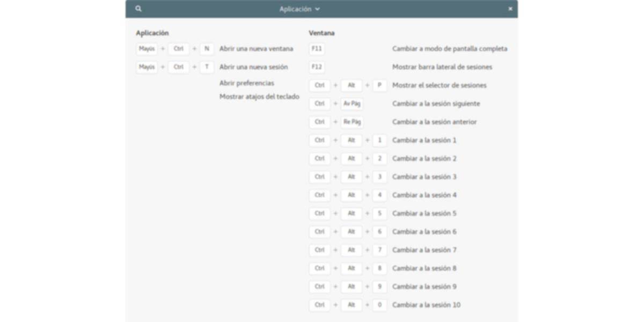The image size is (644, 322).
Task: Click the Av Pág keycap
Action: 352,104
